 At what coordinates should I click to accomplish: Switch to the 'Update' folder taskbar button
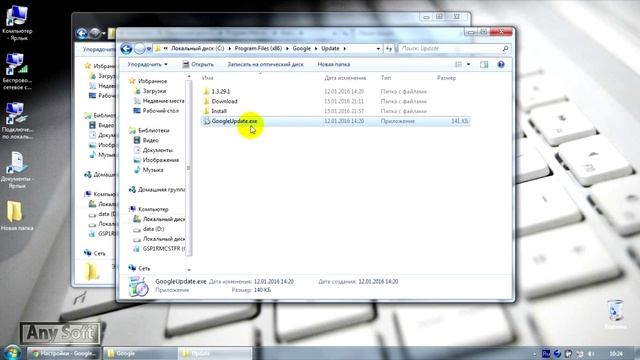point(215,353)
